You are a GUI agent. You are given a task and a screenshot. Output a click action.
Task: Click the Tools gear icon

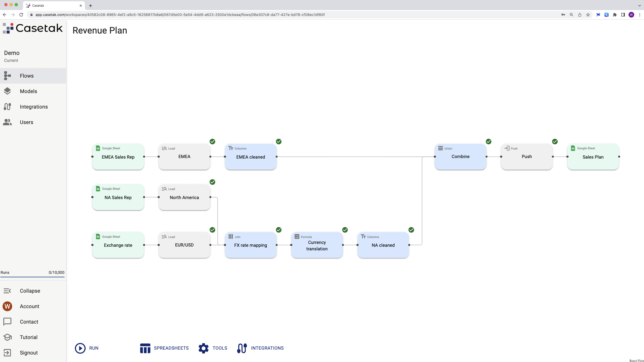[x=203, y=348]
